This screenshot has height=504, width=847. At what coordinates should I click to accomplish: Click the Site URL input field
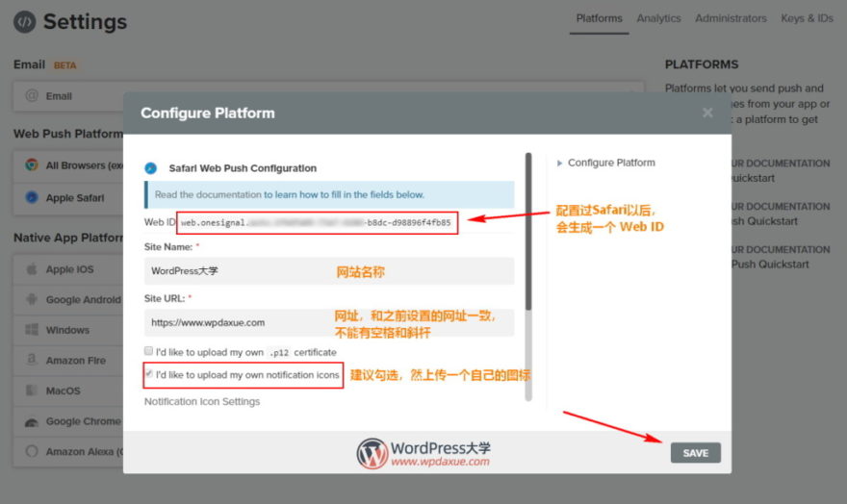329,322
